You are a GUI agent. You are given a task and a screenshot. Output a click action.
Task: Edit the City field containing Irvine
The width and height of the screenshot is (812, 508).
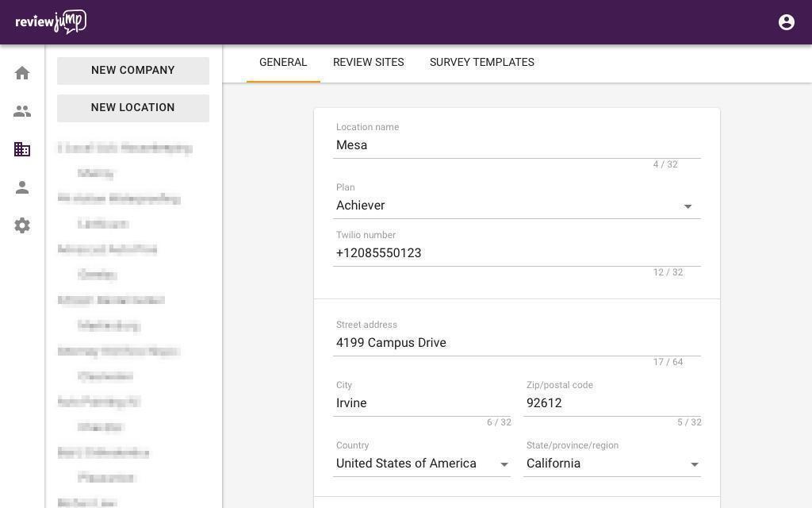click(x=422, y=402)
